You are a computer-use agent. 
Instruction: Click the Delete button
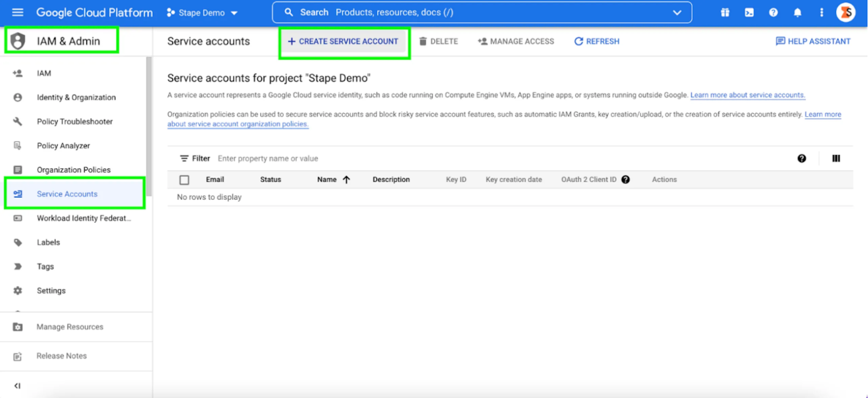(x=438, y=41)
